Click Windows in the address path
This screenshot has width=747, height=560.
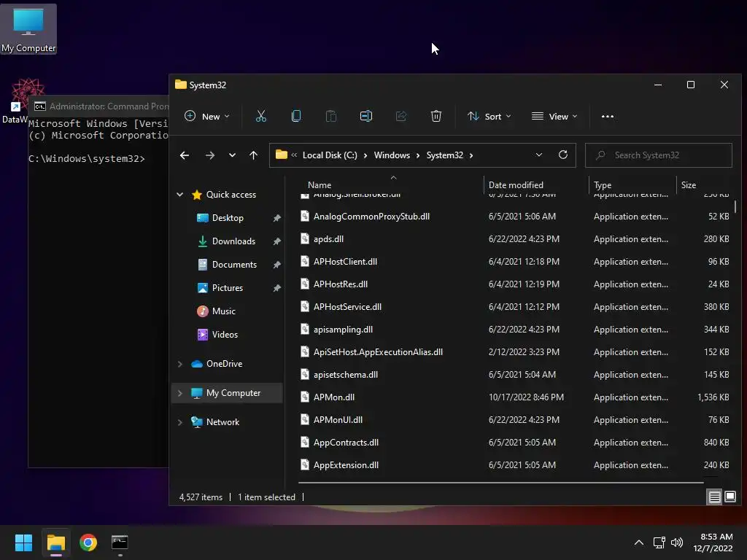tap(392, 155)
